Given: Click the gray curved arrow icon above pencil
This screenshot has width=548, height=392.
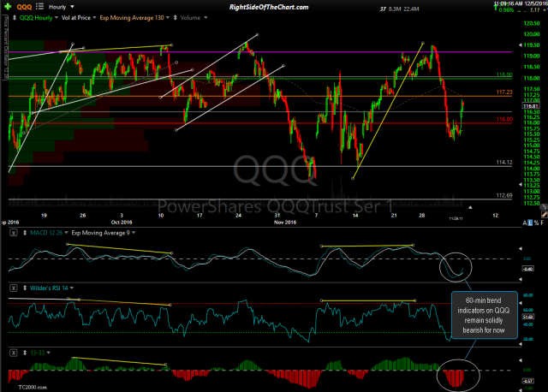Looking at the screenshot, I should [544, 206].
